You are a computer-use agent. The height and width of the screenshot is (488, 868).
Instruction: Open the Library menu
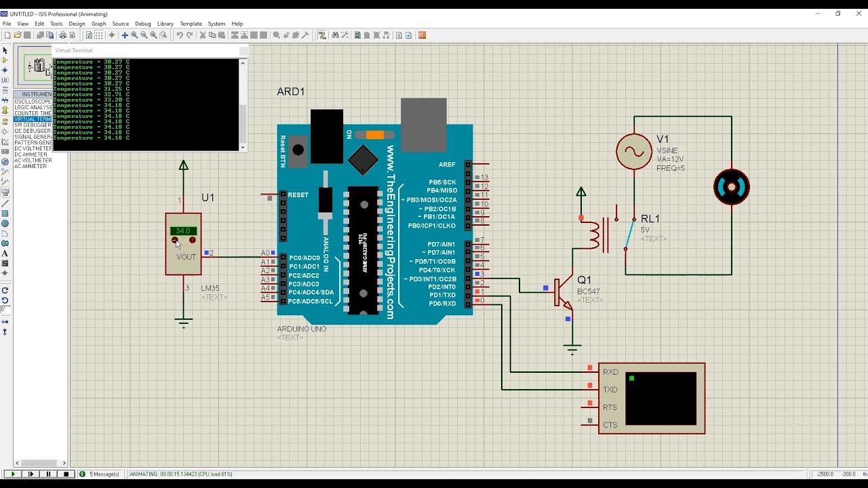click(x=165, y=24)
